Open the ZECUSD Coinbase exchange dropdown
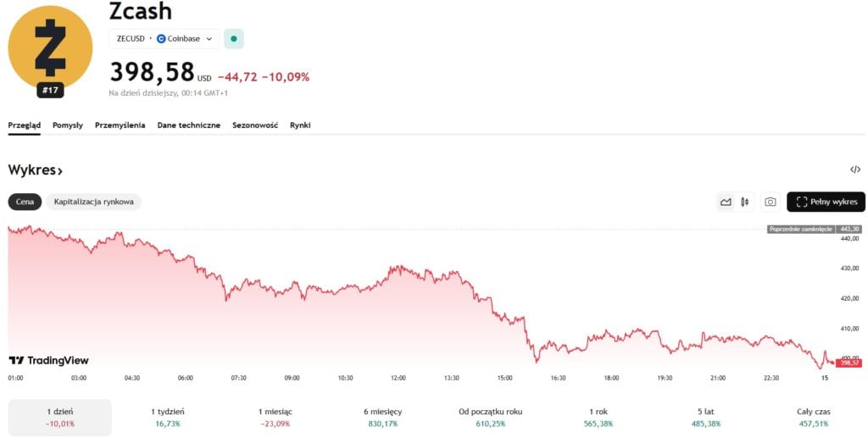 (x=164, y=39)
